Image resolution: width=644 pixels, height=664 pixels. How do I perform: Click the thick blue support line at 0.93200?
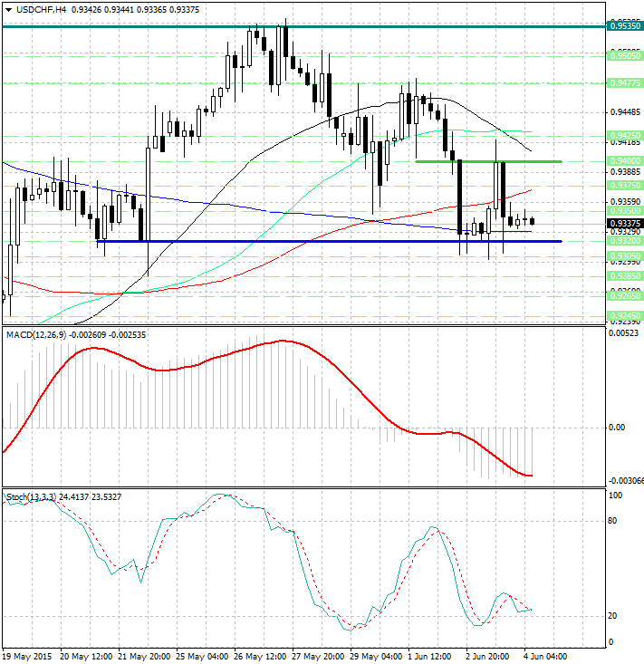(329, 241)
